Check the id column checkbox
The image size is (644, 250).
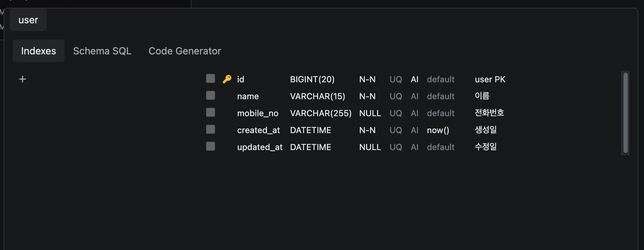point(211,78)
